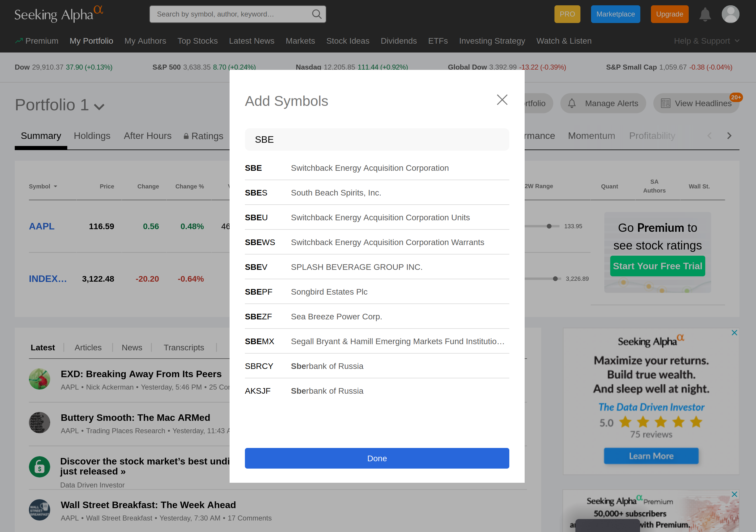Viewport: 756px width, 532px height.
Task: Close the Seeking Alpha Premium ad
Action: tap(734, 494)
